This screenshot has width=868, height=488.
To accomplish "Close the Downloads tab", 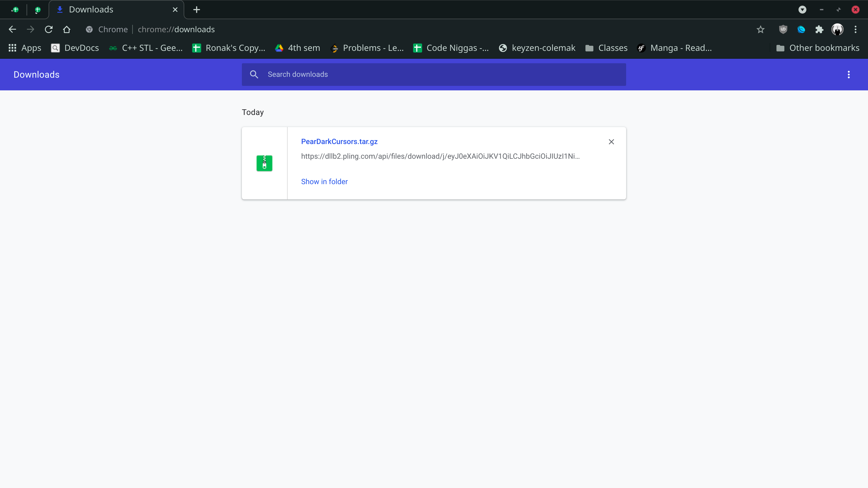I will [x=175, y=9].
